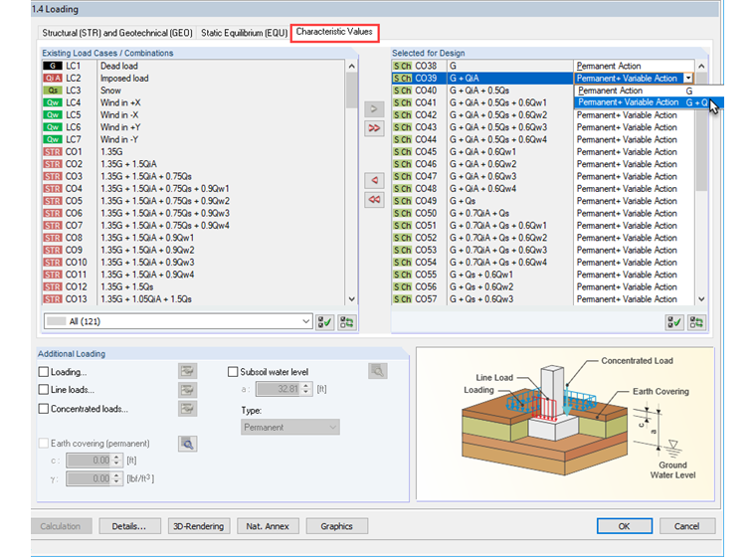Screen dimensions: 756x557
Task: Open Loading edit dialog icon
Action: [187, 371]
